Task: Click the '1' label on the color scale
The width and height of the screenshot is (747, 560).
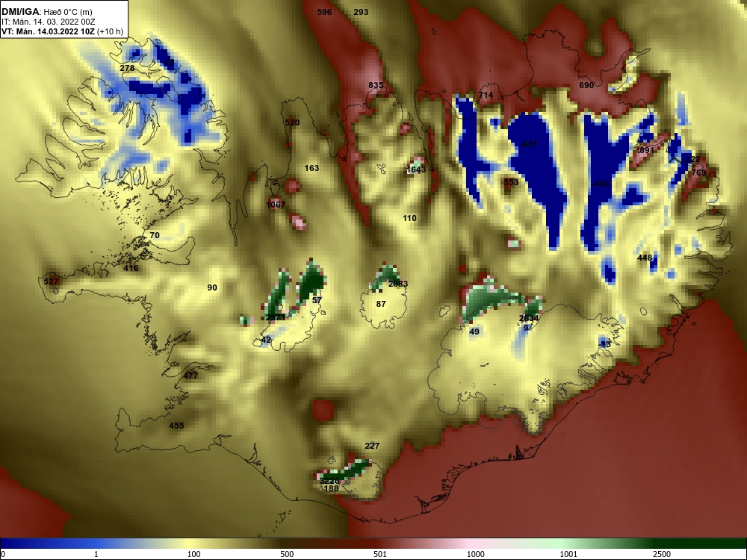Action: [x=96, y=554]
